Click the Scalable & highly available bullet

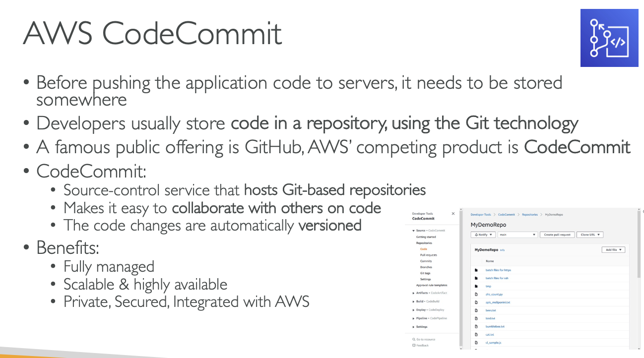tap(145, 284)
